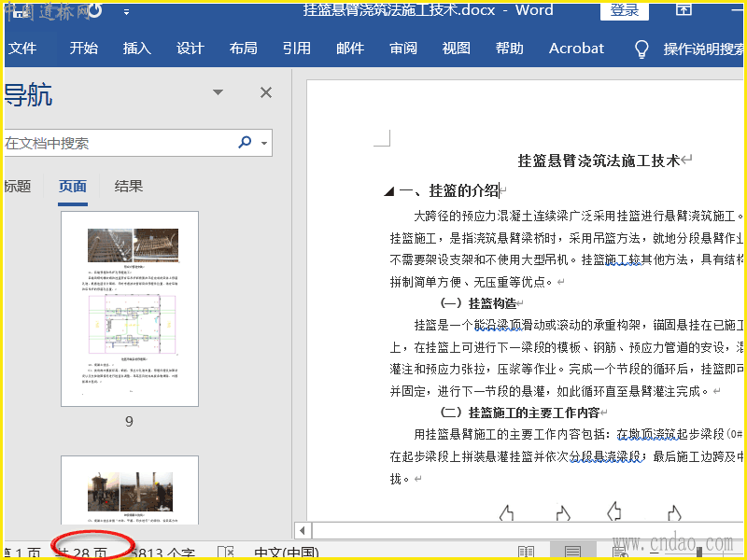
Task: Select Print Layout view icon in status bar
Action: tap(573, 553)
